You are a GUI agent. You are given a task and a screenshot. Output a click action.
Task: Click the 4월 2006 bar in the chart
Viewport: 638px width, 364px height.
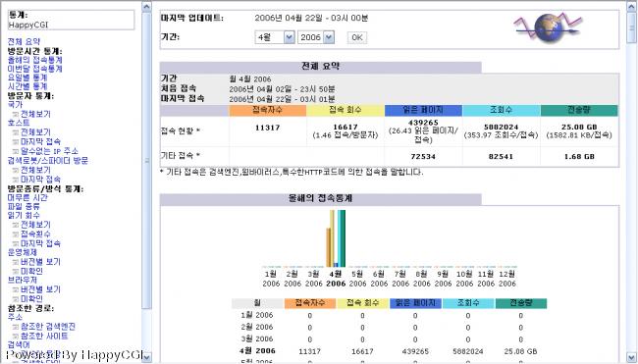(336, 238)
